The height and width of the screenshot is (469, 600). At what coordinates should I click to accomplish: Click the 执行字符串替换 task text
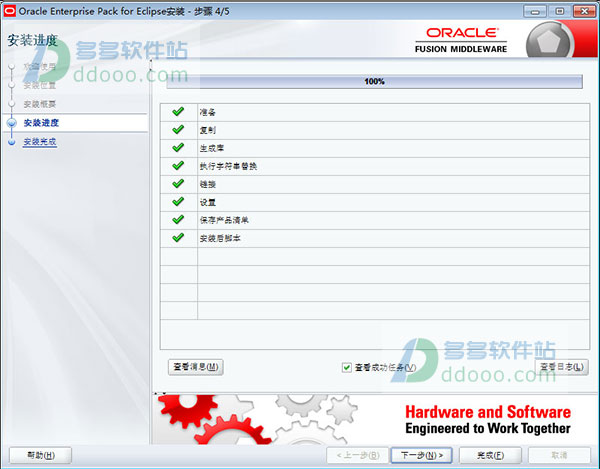click(228, 166)
